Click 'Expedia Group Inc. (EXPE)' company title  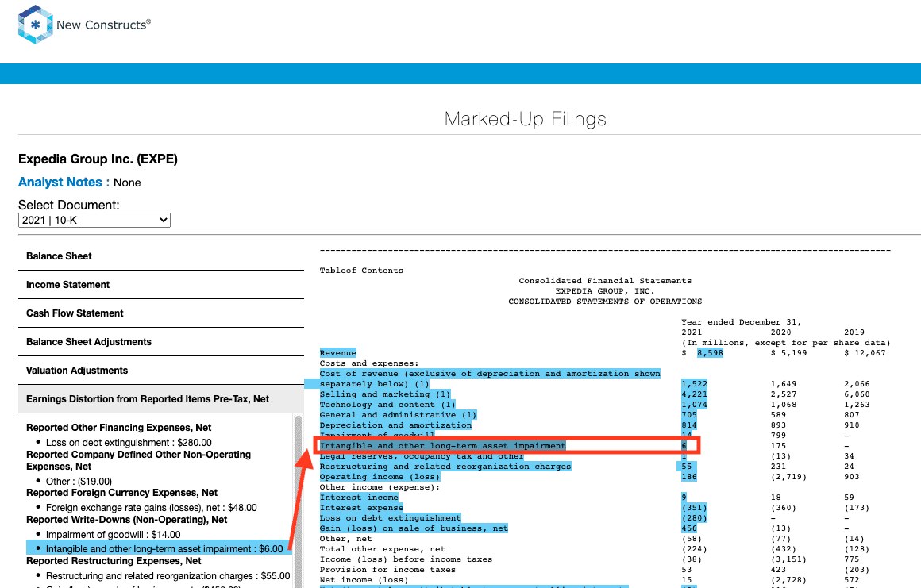[98, 159]
